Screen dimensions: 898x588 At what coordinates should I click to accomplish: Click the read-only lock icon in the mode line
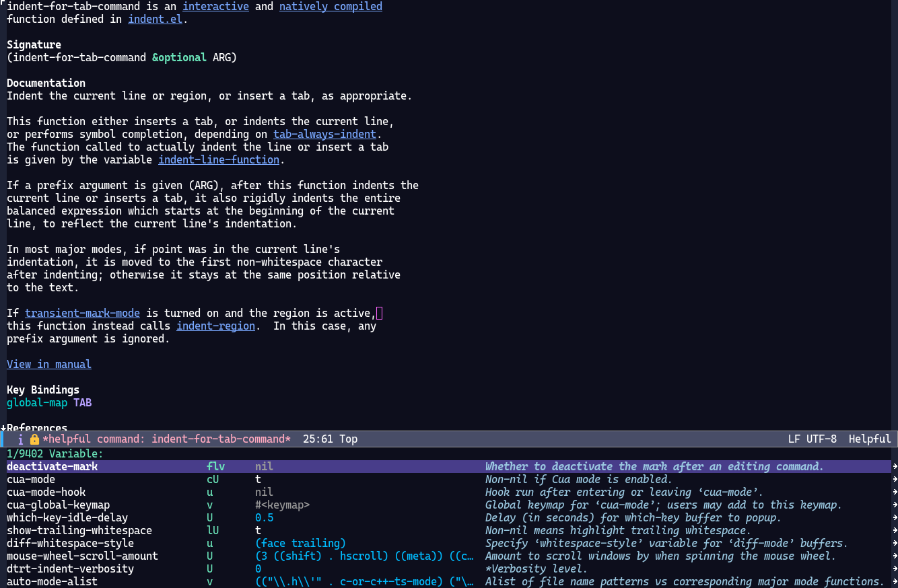34,439
